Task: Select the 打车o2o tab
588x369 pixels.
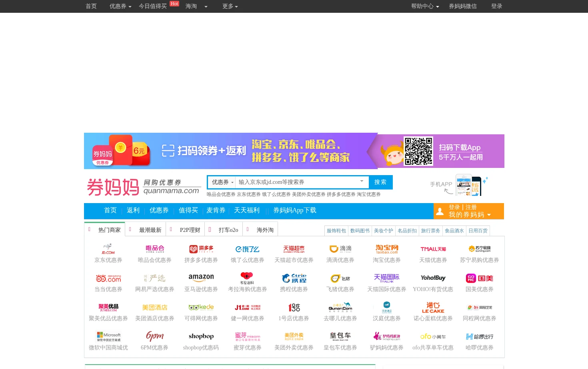Action: pyautogui.click(x=224, y=230)
